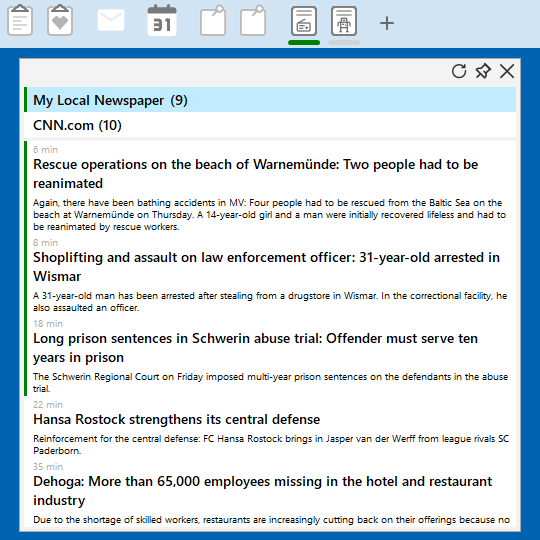Open the Schwerin abuse trial headline
The image size is (540, 540).
point(256,348)
